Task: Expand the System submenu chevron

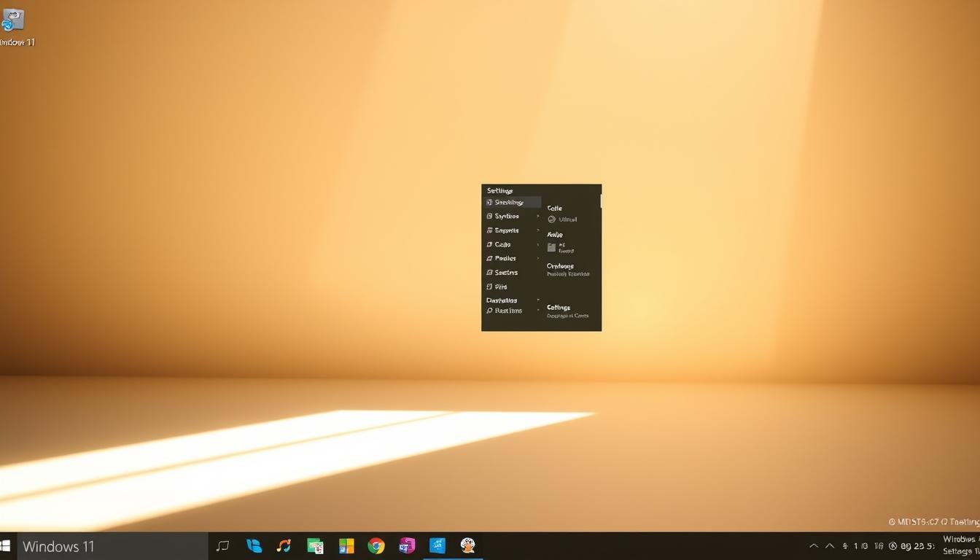Action: [538, 216]
